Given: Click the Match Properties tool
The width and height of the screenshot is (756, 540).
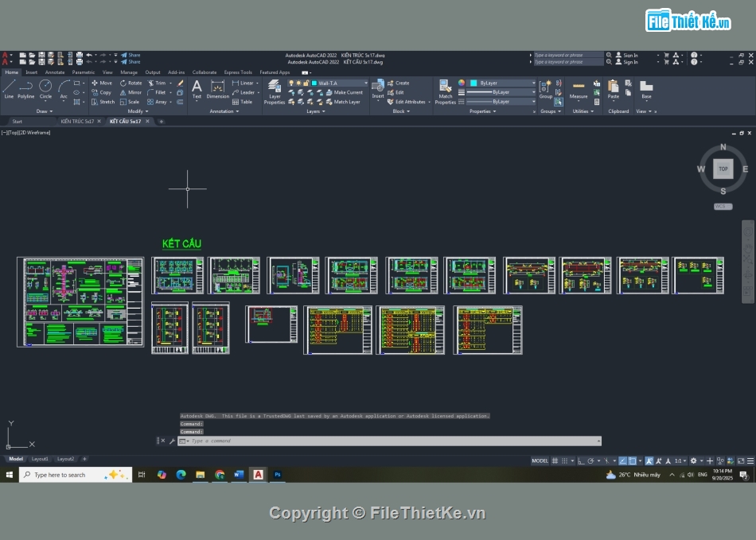Looking at the screenshot, I should [446, 91].
